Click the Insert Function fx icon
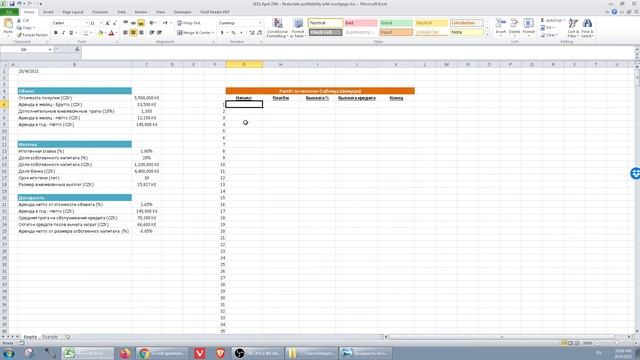This screenshot has width=640, height=360. pyautogui.click(x=77, y=49)
